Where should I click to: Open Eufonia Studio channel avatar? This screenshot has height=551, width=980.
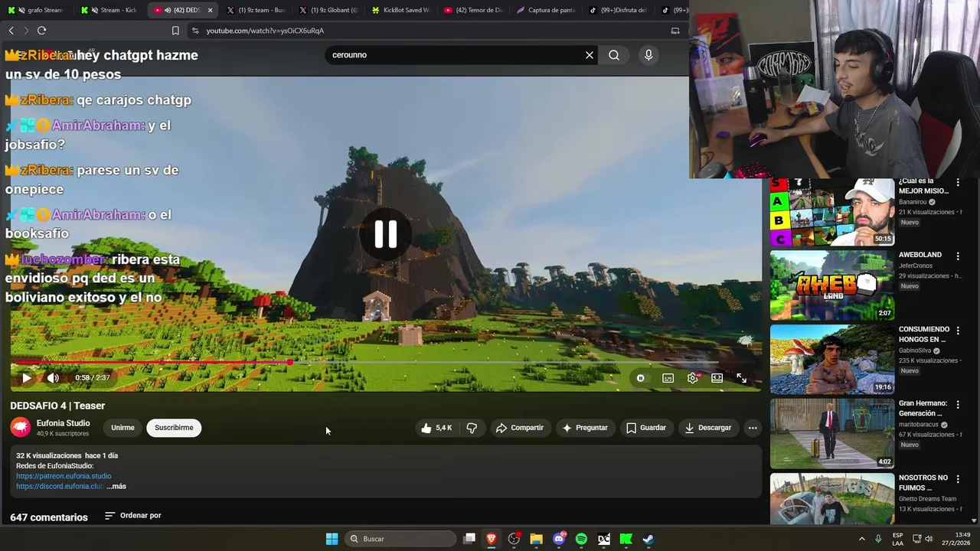point(21,428)
